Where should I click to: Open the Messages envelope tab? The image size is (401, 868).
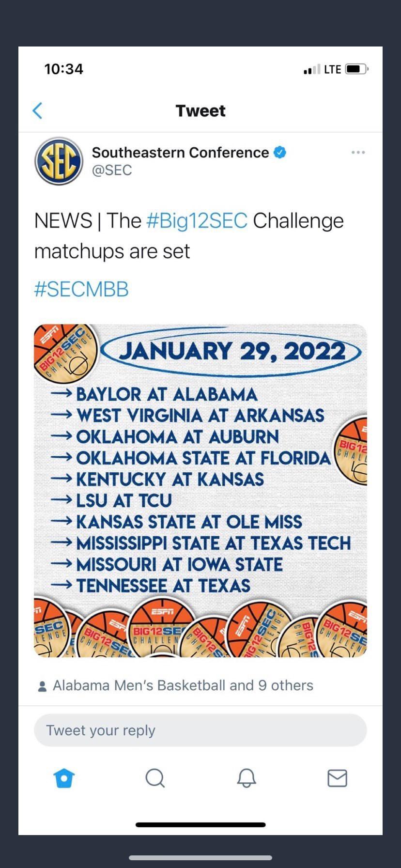click(337, 778)
